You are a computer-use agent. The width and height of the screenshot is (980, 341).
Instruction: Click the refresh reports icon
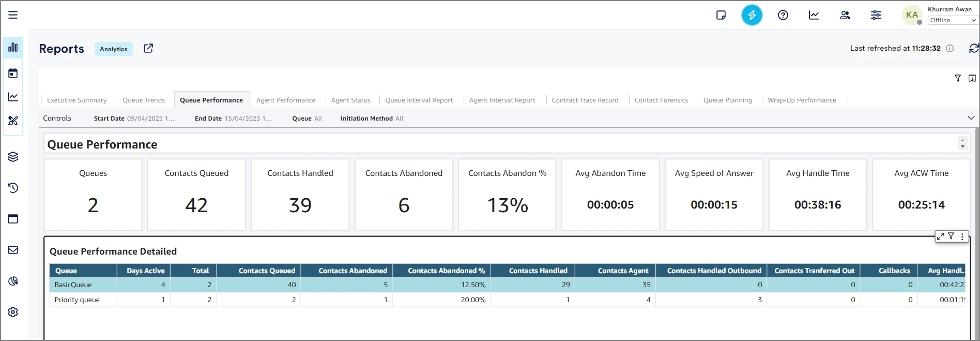click(x=973, y=48)
